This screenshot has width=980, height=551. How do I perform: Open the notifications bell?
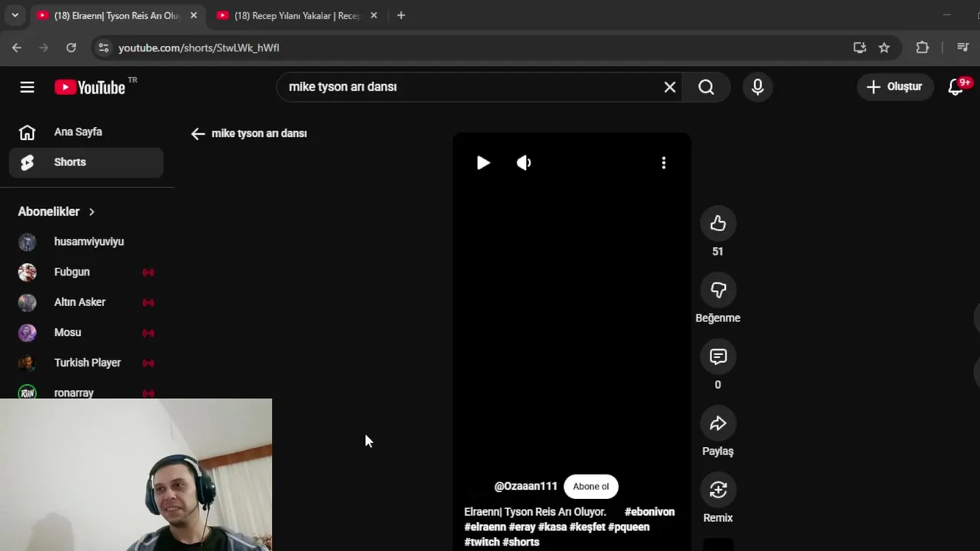click(x=955, y=87)
